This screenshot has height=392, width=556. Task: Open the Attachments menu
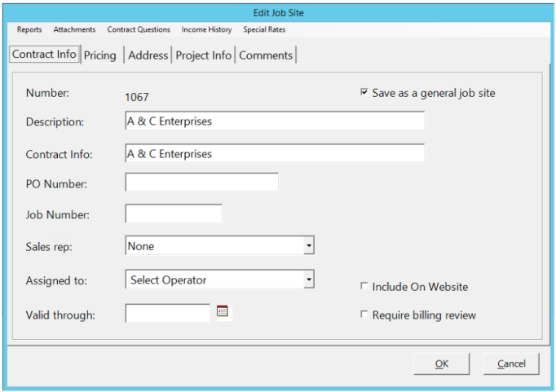[x=74, y=29]
